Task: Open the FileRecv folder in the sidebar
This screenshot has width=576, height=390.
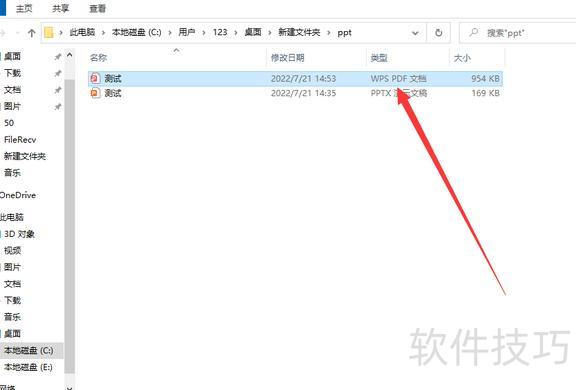Action: tap(20, 140)
